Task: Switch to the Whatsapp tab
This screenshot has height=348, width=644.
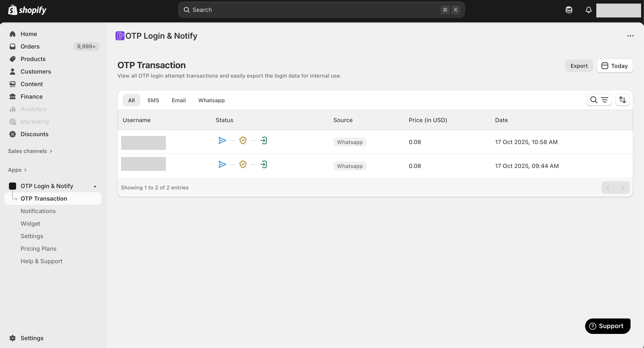Action: [x=212, y=100]
